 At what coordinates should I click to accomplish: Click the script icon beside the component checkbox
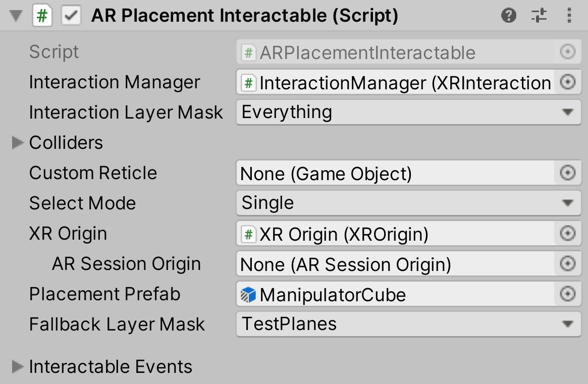(43, 16)
